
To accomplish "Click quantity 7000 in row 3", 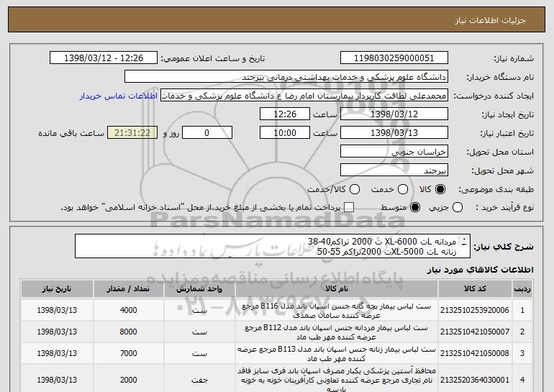I will 128,353.
